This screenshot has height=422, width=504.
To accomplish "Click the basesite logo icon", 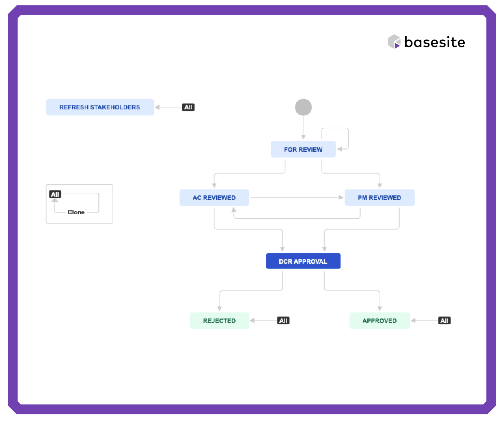I will coord(394,42).
